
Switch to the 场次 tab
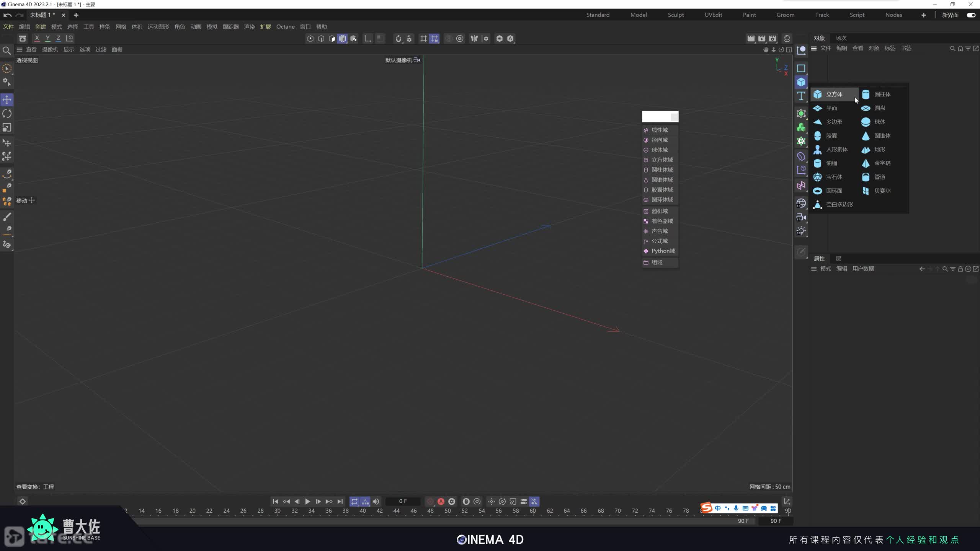(841, 38)
